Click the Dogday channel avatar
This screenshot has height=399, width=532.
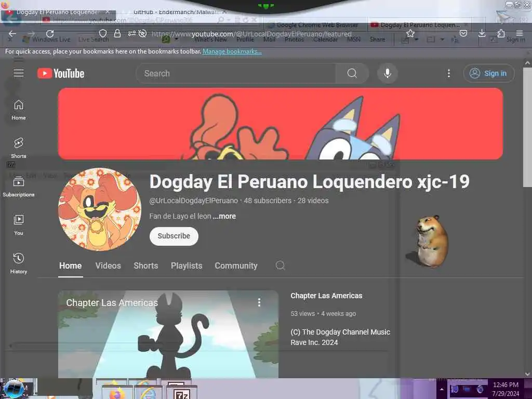click(x=100, y=209)
